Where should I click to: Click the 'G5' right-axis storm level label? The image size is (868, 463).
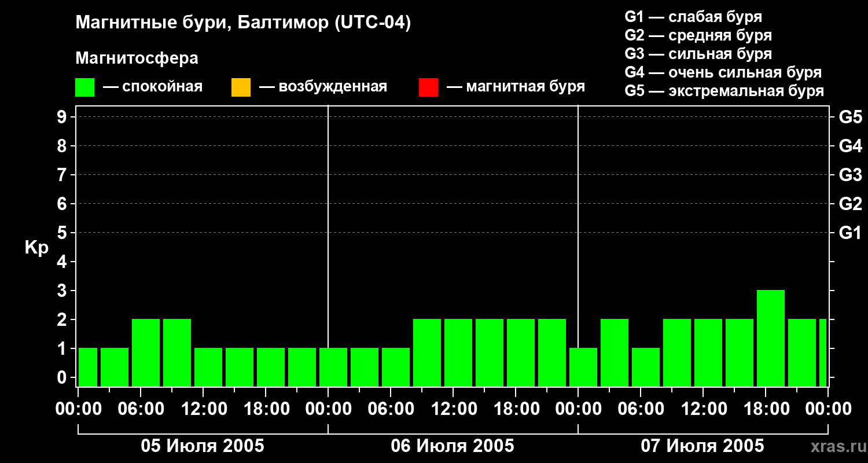click(x=850, y=117)
